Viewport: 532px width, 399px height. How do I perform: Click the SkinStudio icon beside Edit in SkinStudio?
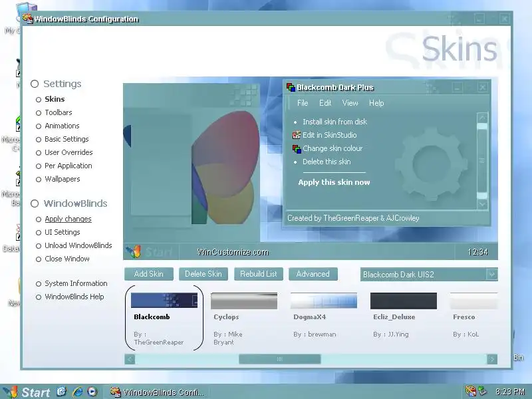pyautogui.click(x=297, y=135)
